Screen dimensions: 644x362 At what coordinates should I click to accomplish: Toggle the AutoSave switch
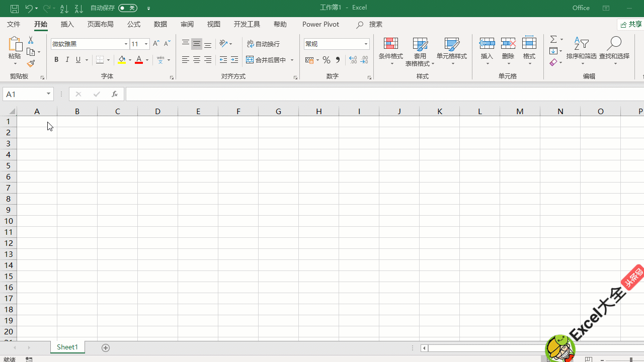[x=128, y=8]
